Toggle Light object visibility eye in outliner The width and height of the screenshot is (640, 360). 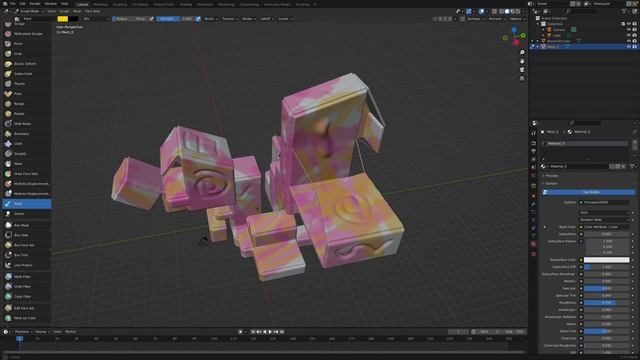pyautogui.click(x=629, y=36)
